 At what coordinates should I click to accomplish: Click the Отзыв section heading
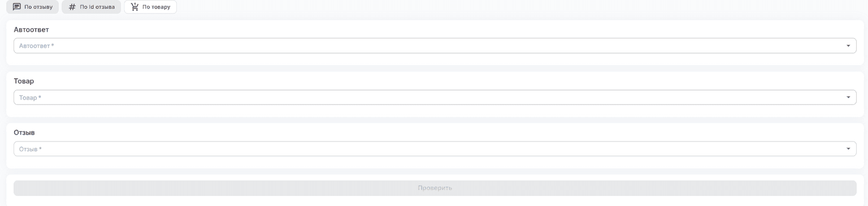24,132
